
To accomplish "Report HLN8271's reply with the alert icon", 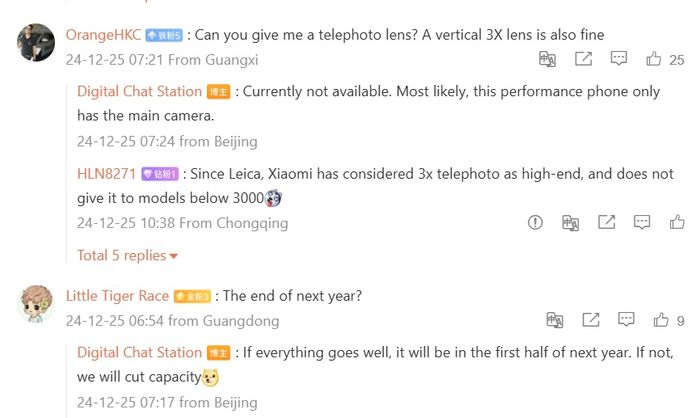I will coord(535,222).
